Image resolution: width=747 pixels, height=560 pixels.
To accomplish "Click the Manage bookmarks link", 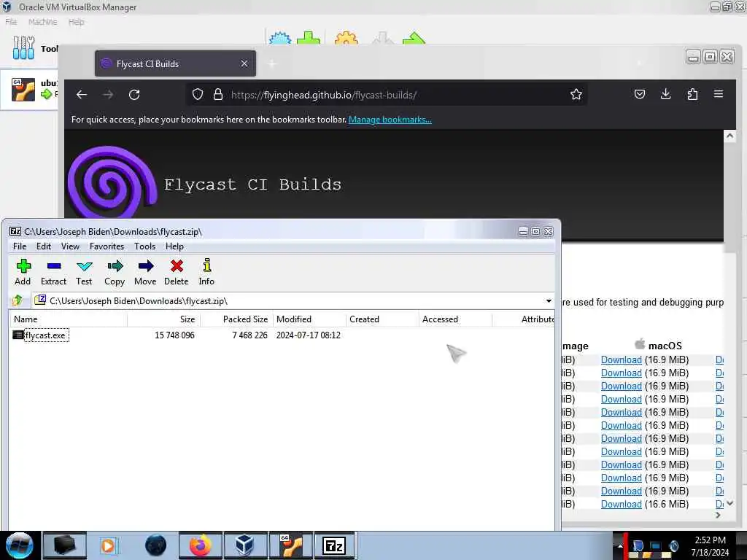I will click(390, 120).
